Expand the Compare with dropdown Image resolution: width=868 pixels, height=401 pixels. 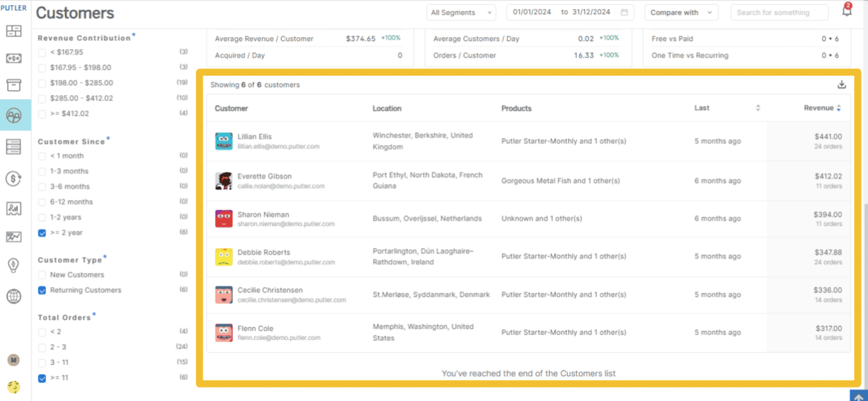tap(681, 12)
